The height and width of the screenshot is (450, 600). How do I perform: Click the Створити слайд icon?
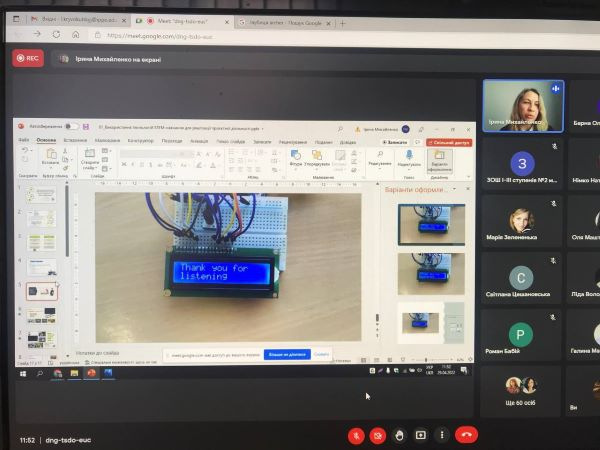[x=90, y=153]
